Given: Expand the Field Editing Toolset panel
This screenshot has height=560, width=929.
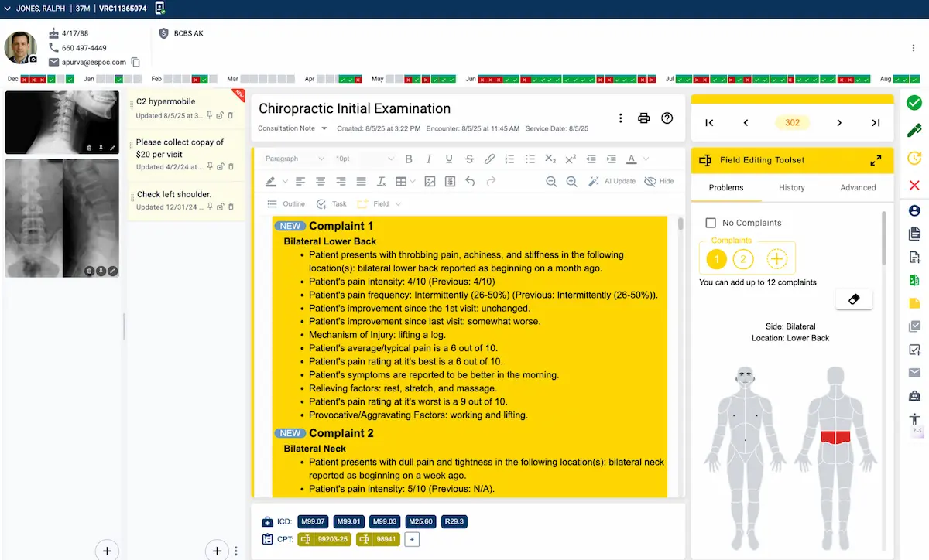Looking at the screenshot, I should [x=876, y=160].
